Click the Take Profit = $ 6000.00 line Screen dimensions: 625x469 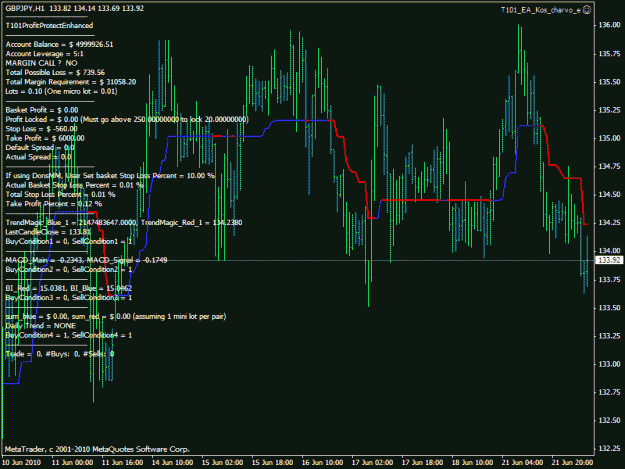click(45, 138)
